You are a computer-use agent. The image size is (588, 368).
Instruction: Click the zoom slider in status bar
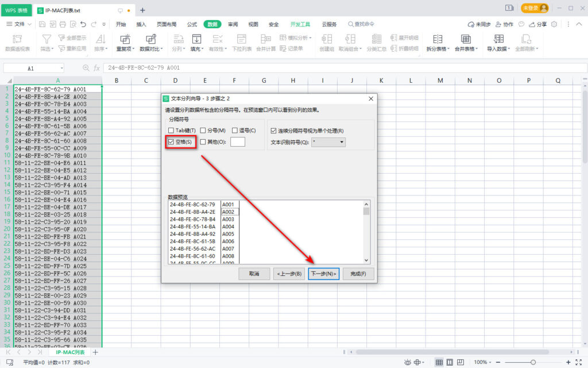click(534, 362)
